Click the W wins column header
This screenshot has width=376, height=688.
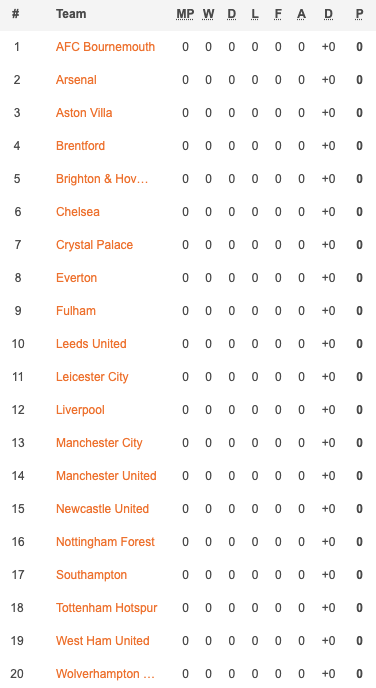pyautogui.click(x=208, y=14)
